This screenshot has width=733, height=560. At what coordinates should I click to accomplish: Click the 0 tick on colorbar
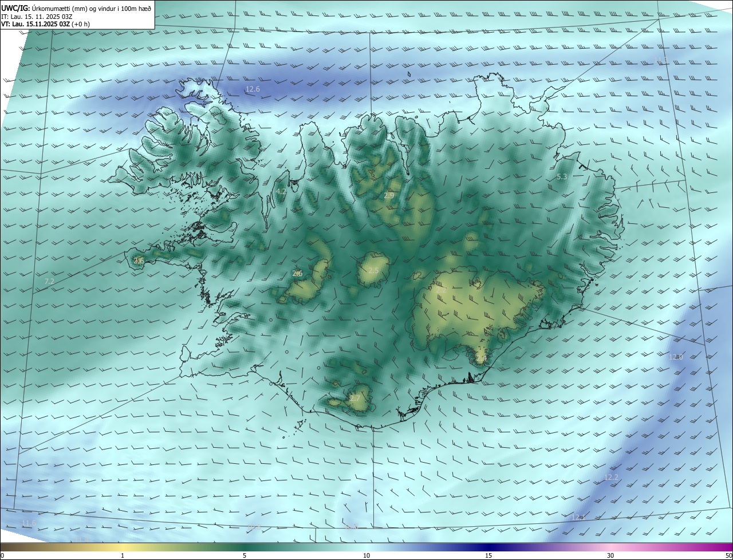2,555
